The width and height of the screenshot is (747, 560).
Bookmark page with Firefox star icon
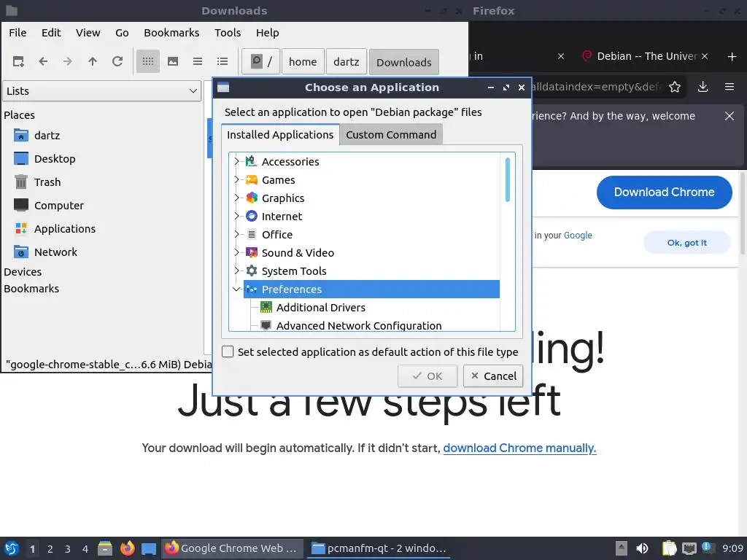click(675, 87)
